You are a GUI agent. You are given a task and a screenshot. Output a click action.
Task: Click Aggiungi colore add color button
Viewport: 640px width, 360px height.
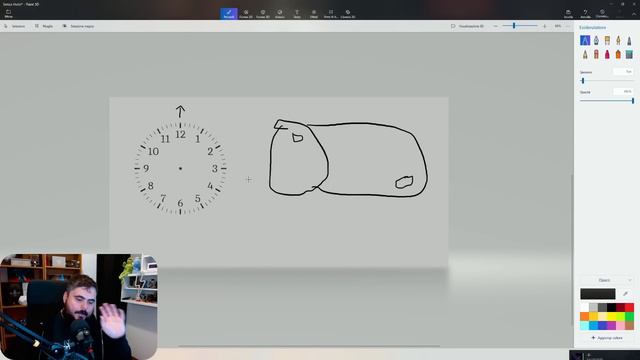pos(607,338)
